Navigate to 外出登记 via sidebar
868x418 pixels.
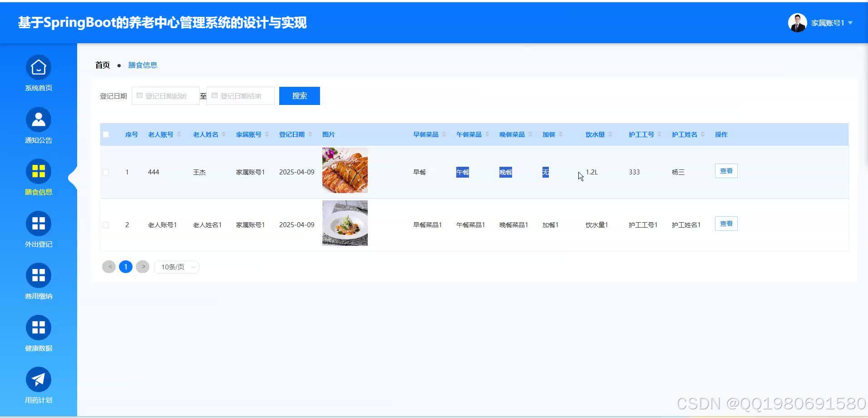click(38, 230)
